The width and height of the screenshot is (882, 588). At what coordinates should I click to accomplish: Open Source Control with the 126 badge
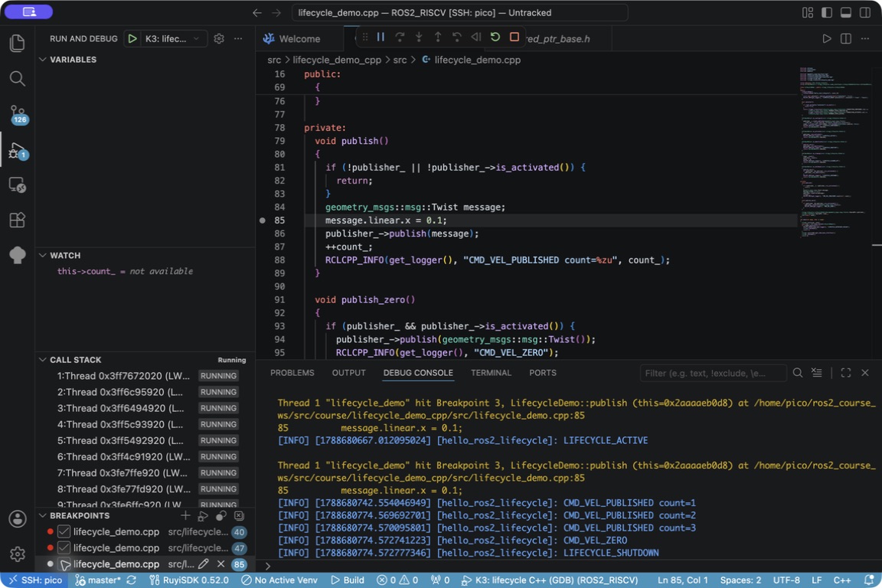tap(18, 114)
